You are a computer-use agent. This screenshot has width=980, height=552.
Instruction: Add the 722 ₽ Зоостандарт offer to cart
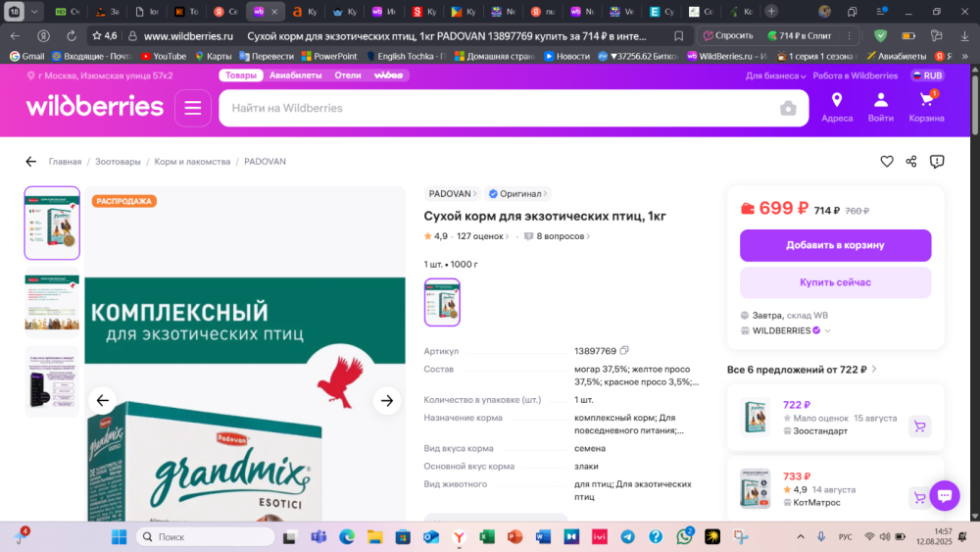920,427
